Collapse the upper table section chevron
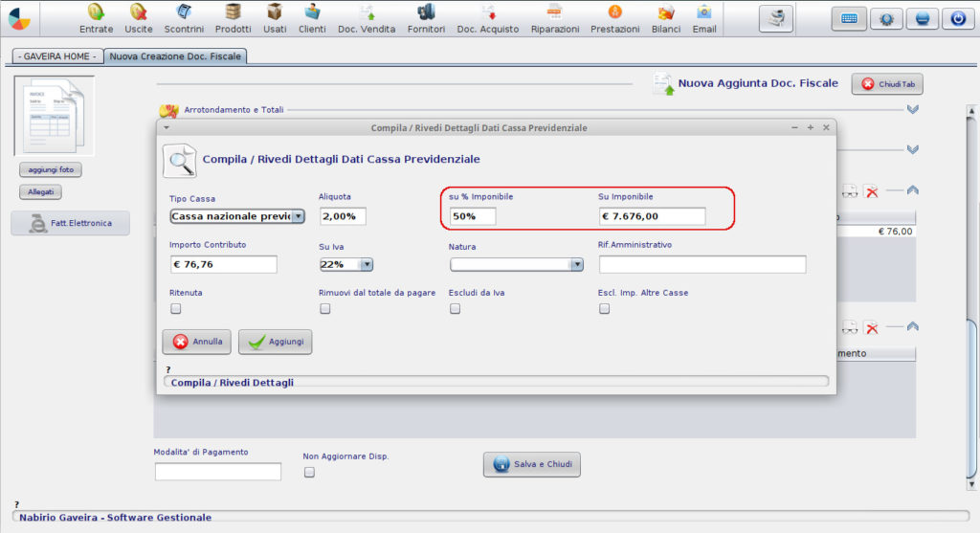The image size is (980, 533). (912, 190)
